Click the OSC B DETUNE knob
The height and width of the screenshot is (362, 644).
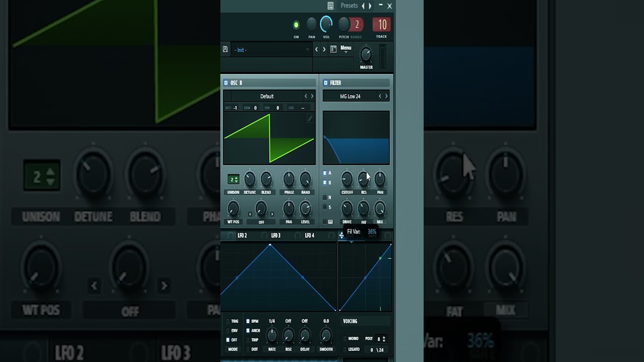[x=250, y=178]
